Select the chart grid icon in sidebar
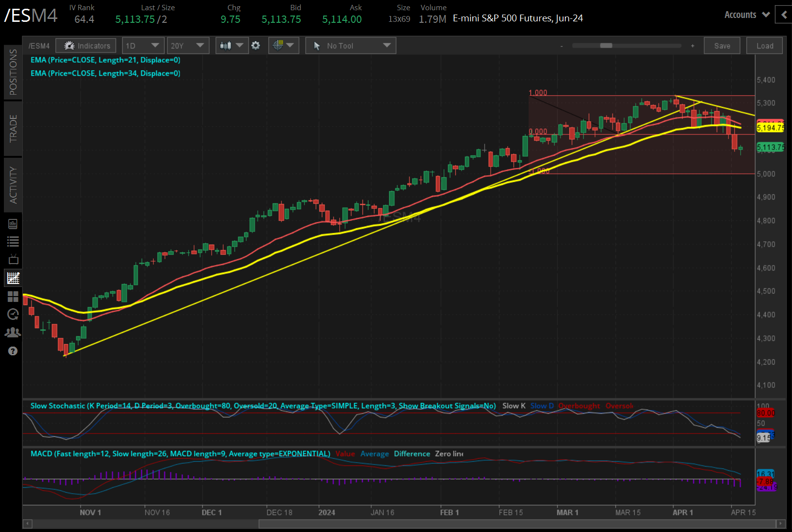792x532 pixels. (x=13, y=278)
